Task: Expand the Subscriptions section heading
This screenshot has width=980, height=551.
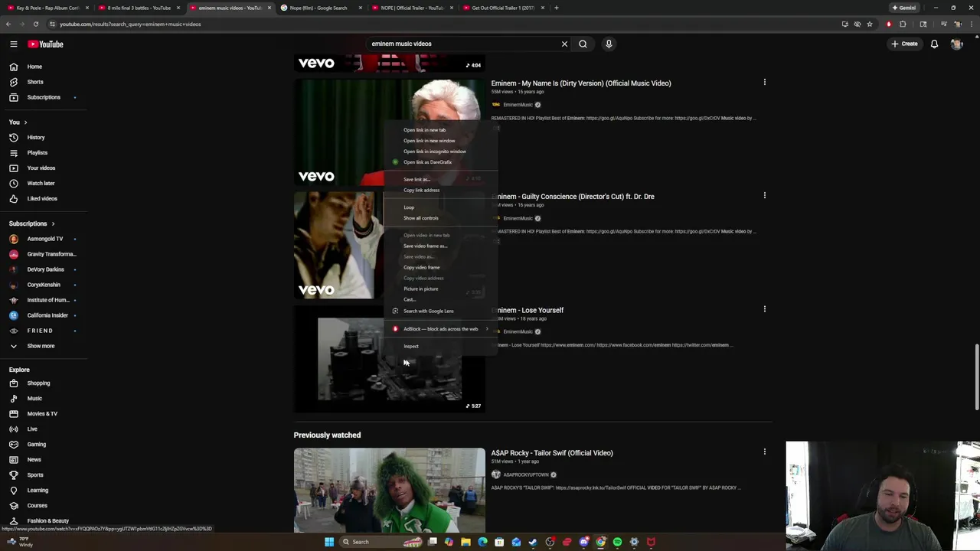Action: pyautogui.click(x=31, y=223)
